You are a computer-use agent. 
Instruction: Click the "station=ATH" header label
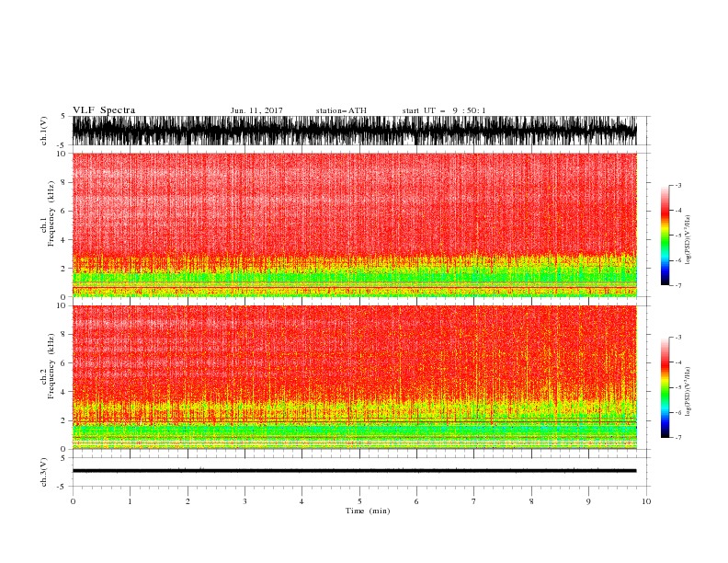coord(341,110)
